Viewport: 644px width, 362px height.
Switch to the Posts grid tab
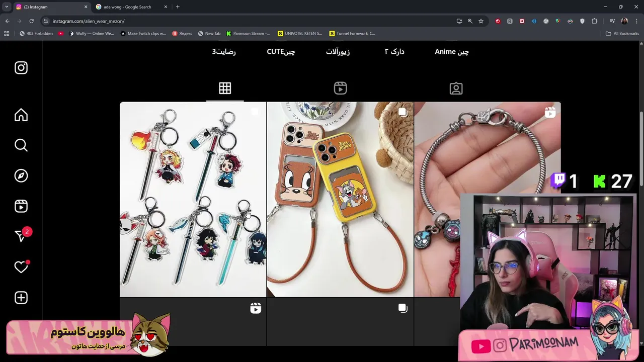225,88
